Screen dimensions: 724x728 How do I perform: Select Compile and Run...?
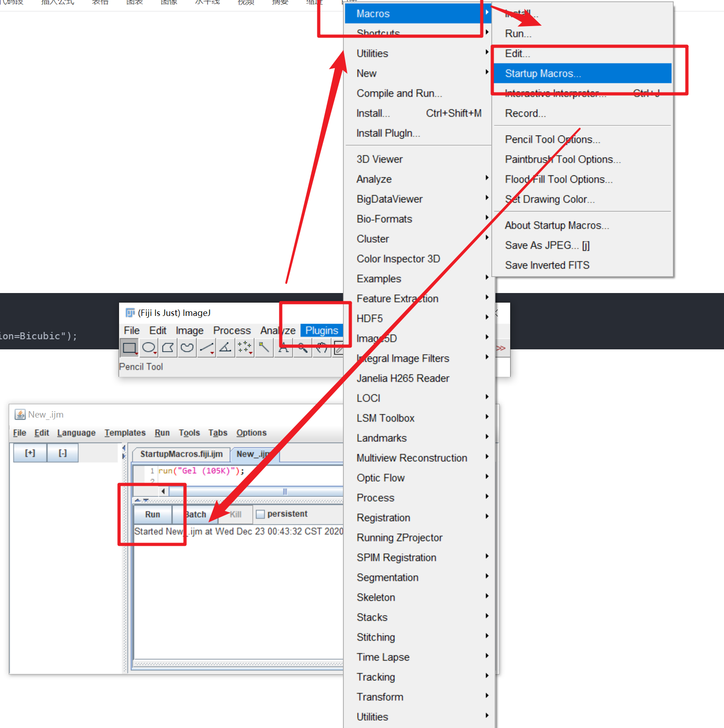[418, 93]
